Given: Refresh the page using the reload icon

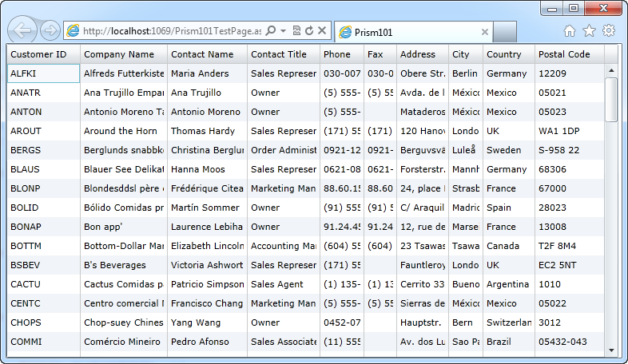Looking at the screenshot, I should click(308, 30).
